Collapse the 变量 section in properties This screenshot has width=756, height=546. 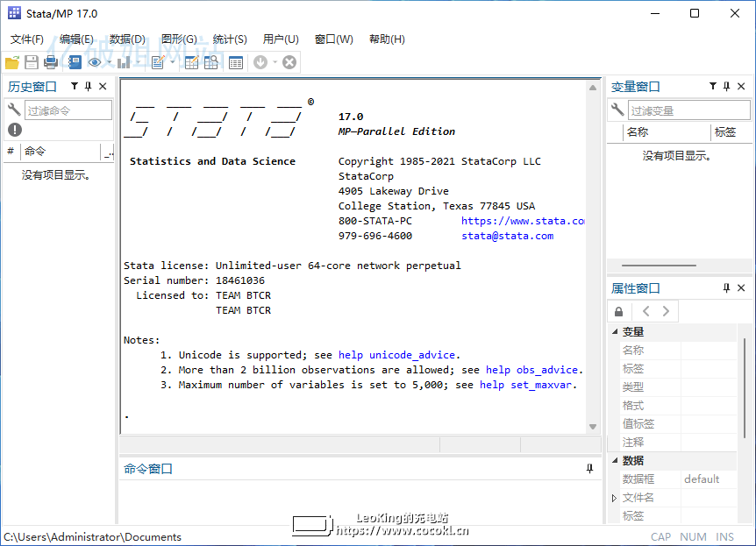click(615, 331)
